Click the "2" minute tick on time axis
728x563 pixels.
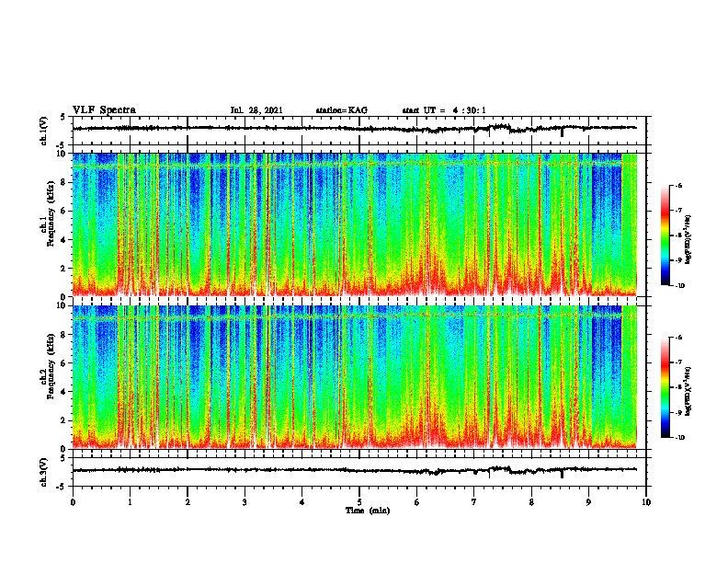188,502
